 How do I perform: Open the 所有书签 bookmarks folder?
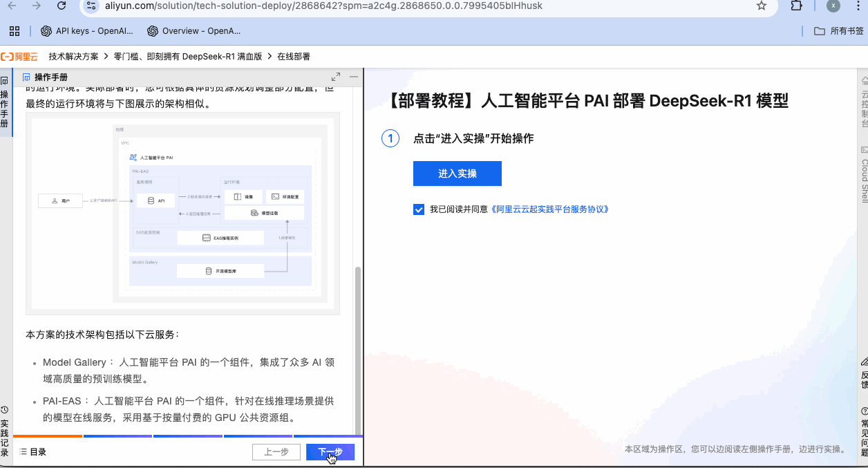click(839, 31)
